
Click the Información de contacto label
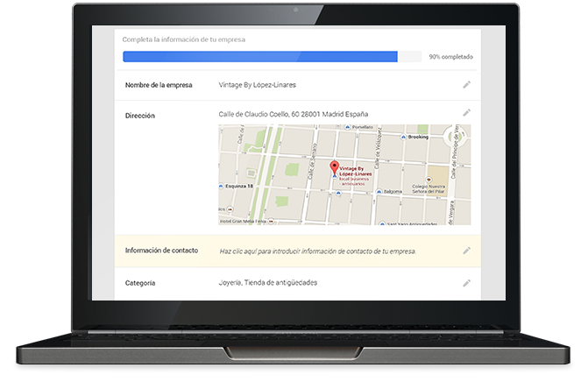tap(161, 251)
